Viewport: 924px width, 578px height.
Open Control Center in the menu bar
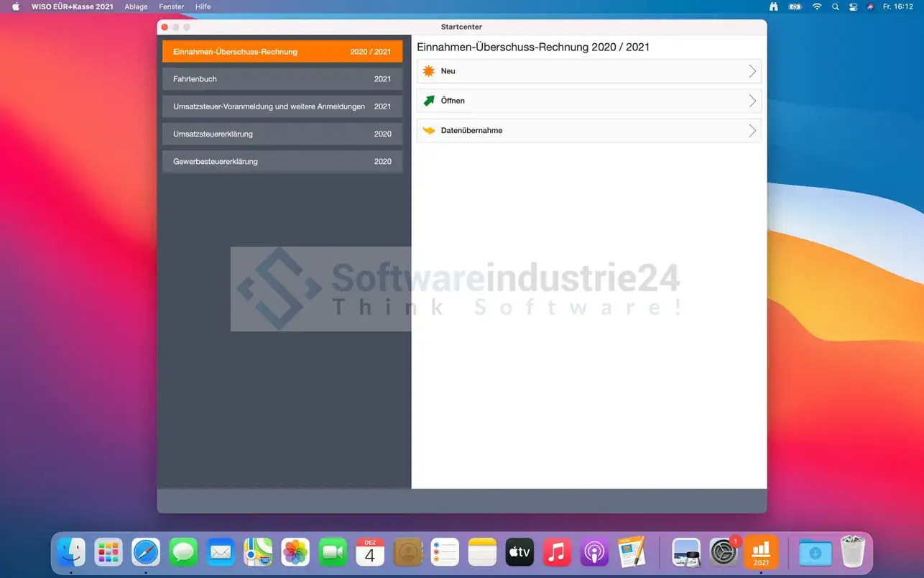(x=853, y=6)
